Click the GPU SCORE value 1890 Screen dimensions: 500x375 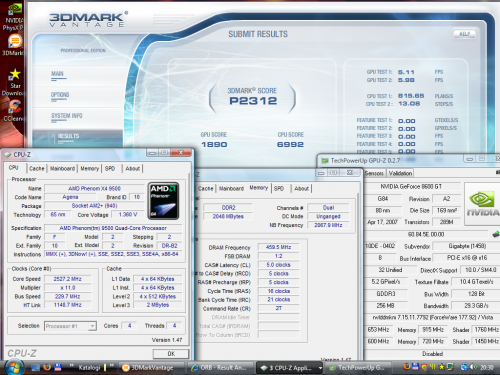coord(214,144)
